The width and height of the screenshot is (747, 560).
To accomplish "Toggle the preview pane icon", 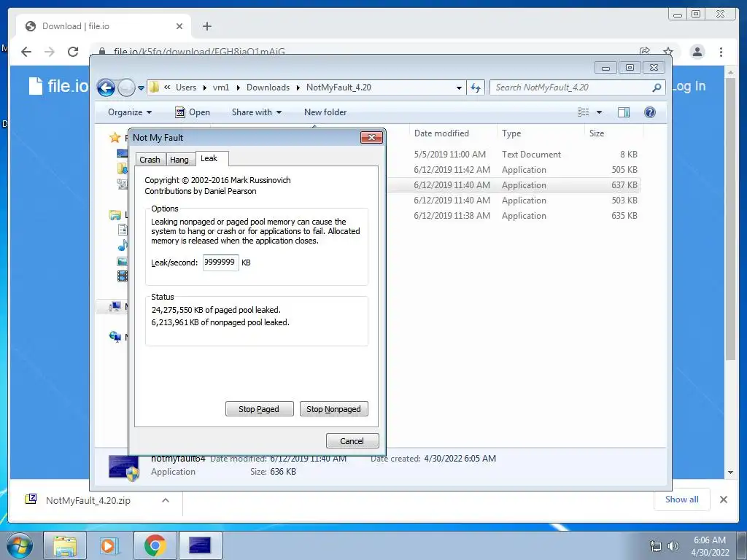I will pyautogui.click(x=624, y=112).
